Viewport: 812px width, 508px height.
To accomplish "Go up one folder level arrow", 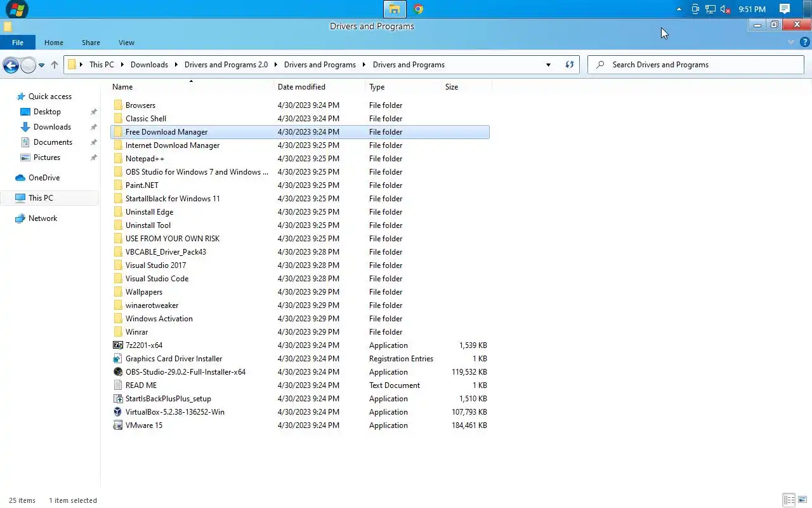I will (x=55, y=65).
